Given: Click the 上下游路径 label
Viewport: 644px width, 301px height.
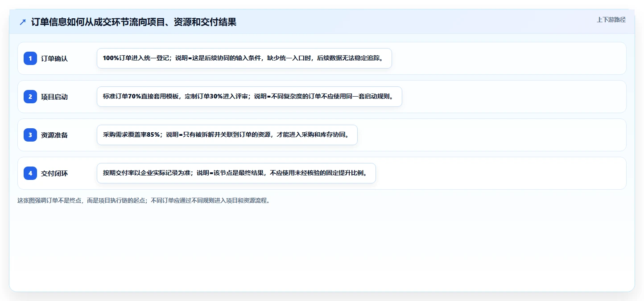Looking at the screenshot, I should click(x=611, y=20).
